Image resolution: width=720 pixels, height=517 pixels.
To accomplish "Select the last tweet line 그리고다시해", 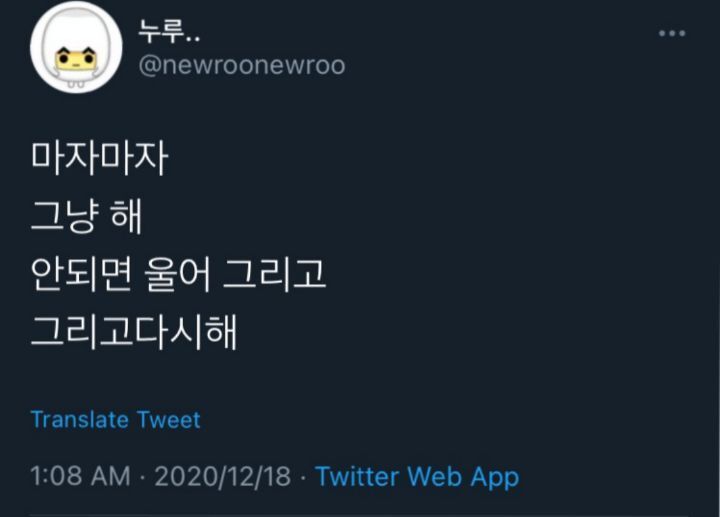I will pos(134,332).
